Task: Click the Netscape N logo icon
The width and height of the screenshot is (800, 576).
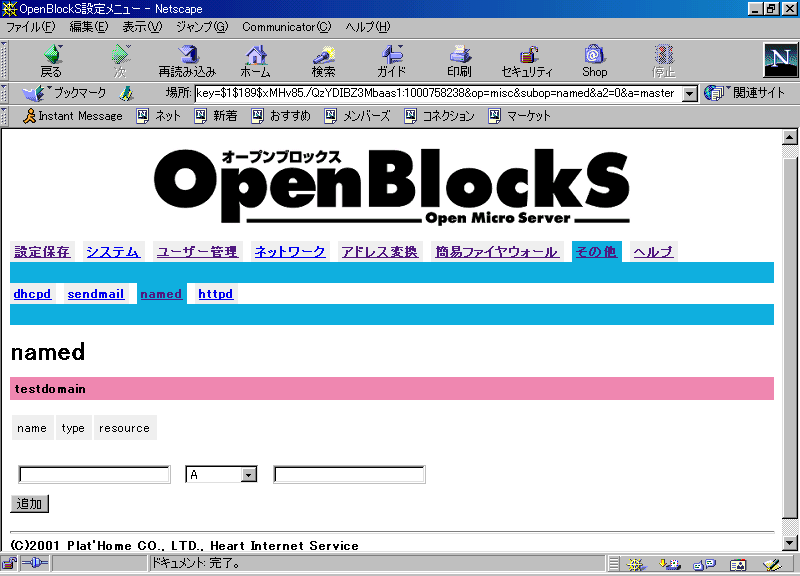Action: pyautogui.click(x=781, y=60)
